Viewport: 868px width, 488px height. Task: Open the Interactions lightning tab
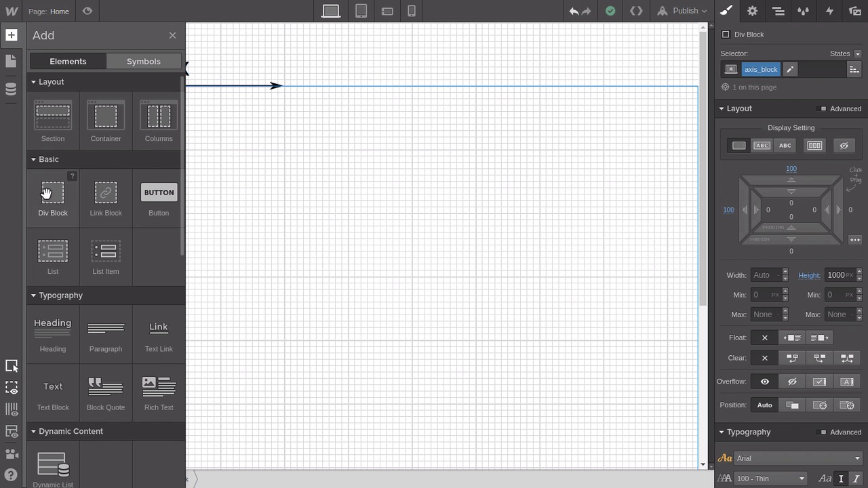(x=829, y=11)
